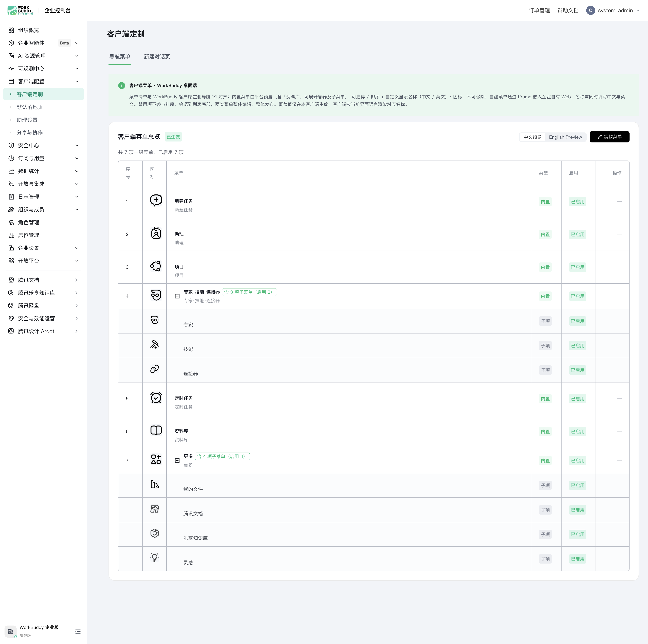Click the 编辑菜单 button
The height and width of the screenshot is (644, 648).
pos(609,137)
